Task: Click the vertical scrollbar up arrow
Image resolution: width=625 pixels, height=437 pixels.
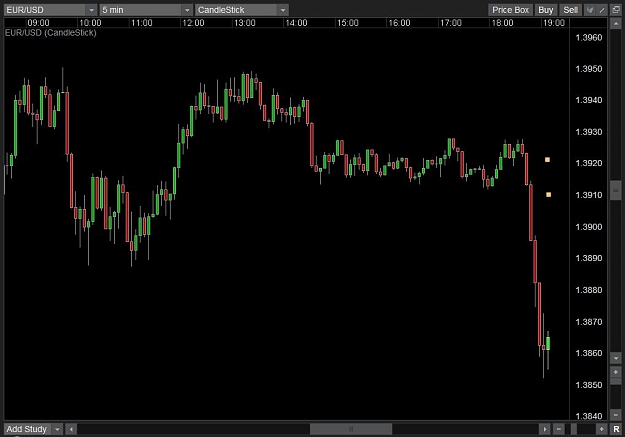Action: (615, 24)
